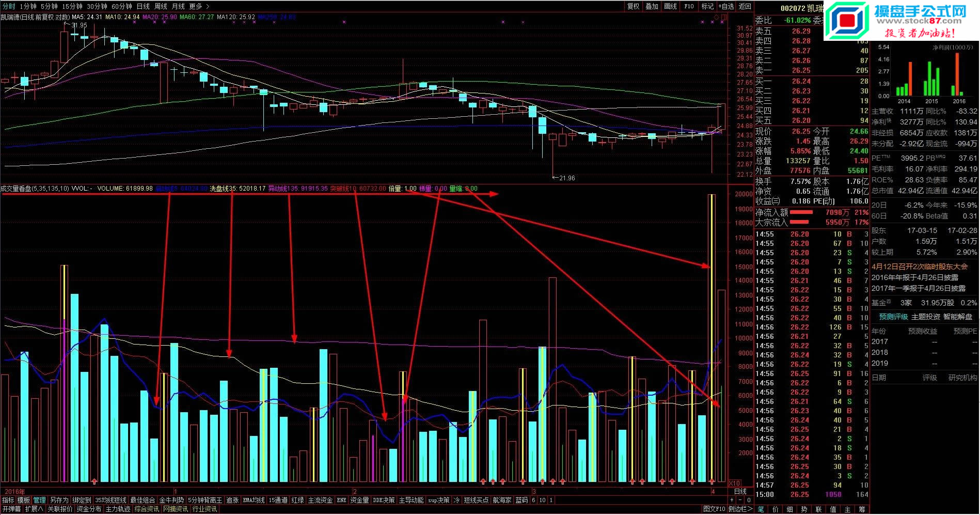Switch to 60分钟 chart period

point(122,6)
